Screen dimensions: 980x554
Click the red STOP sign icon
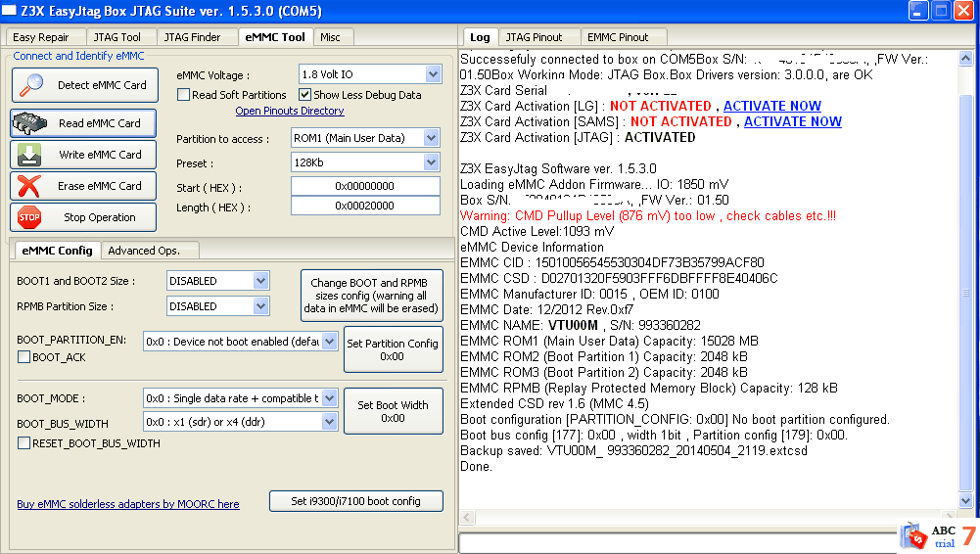point(29,217)
